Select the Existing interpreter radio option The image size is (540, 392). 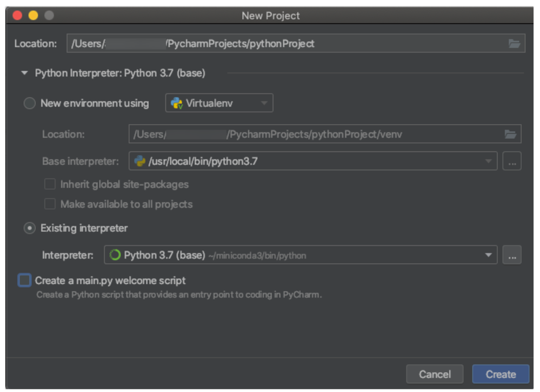(x=30, y=228)
